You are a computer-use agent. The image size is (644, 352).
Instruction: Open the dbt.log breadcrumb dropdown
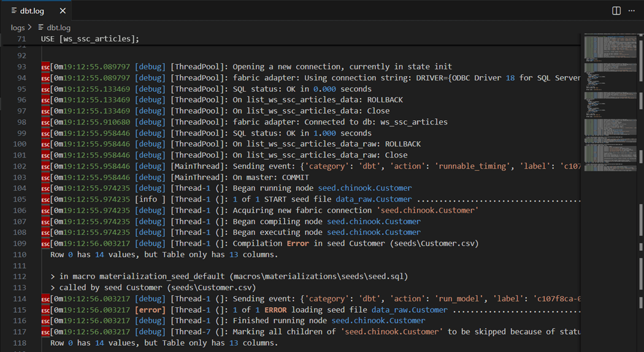point(59,28)
